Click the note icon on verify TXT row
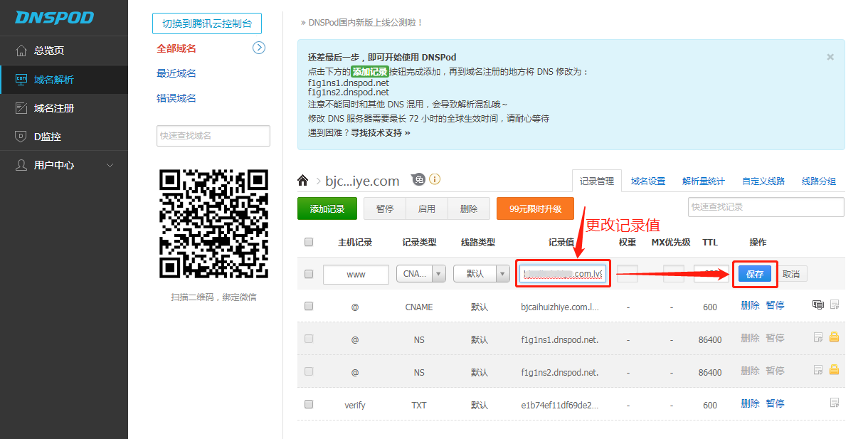 [835, 403]
